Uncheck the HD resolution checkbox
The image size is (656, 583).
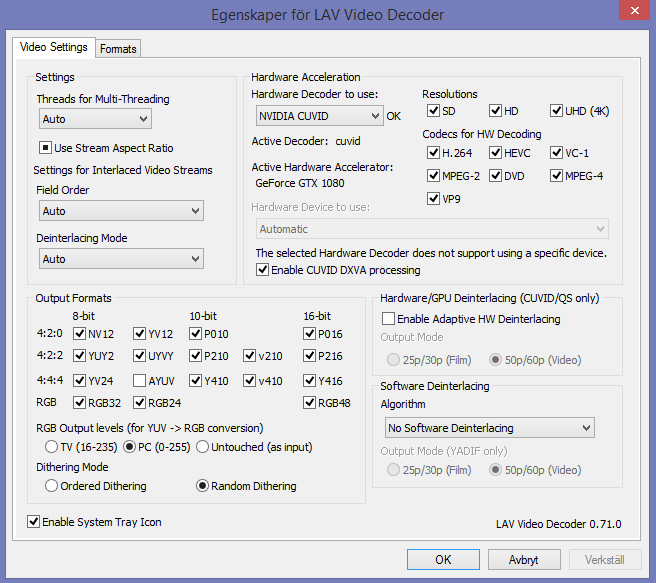(x=495, y=111)
